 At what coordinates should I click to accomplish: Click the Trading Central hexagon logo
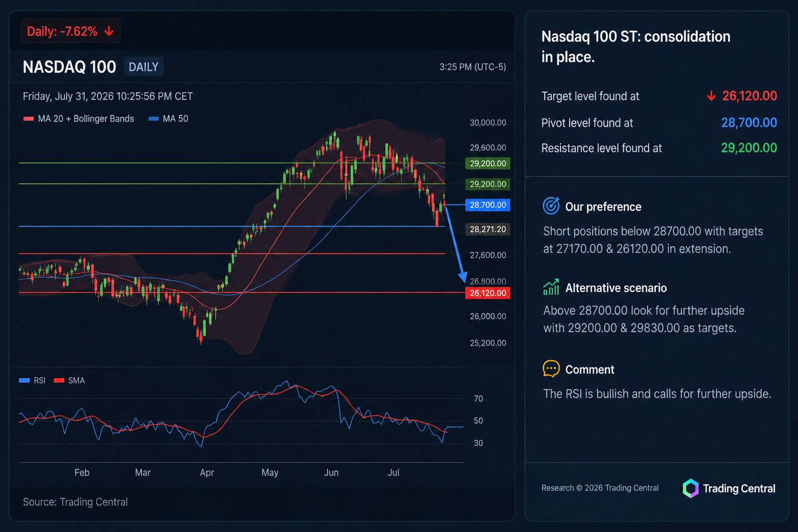690,488
